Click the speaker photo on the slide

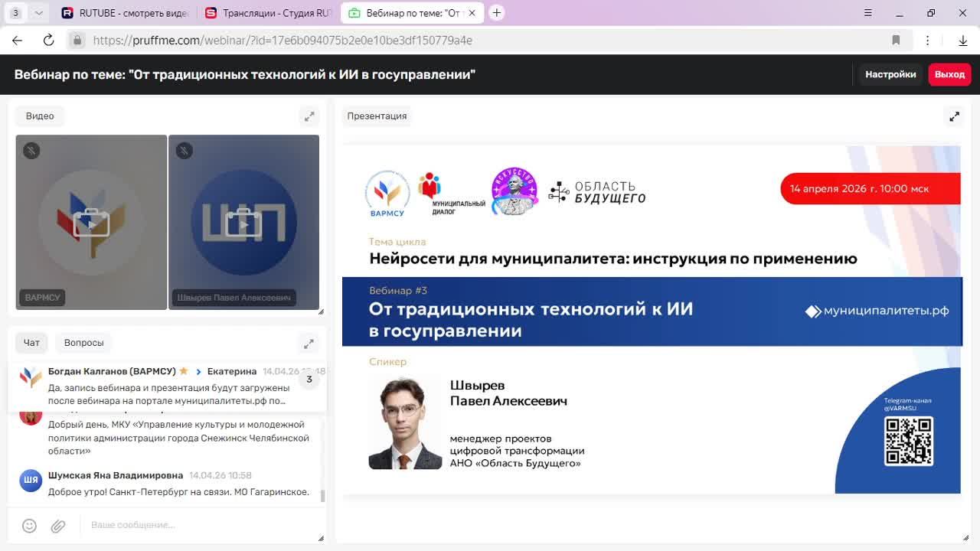click(405, 422)
